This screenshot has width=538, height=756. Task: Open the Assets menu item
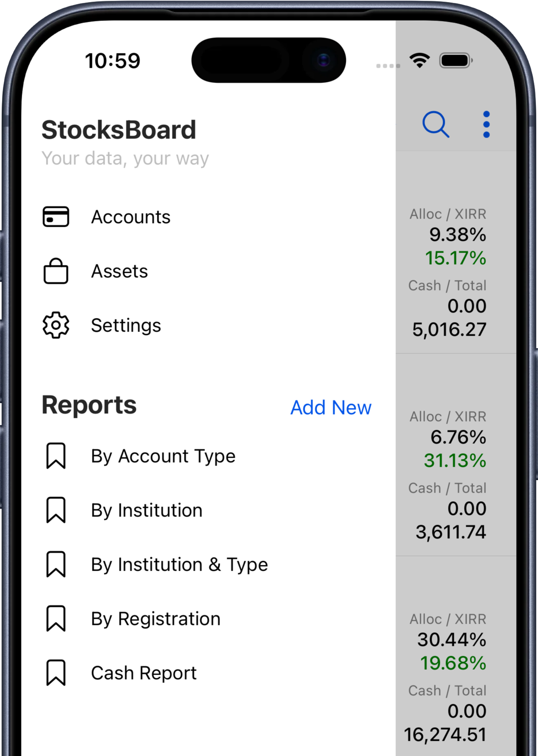coord(120,271)
